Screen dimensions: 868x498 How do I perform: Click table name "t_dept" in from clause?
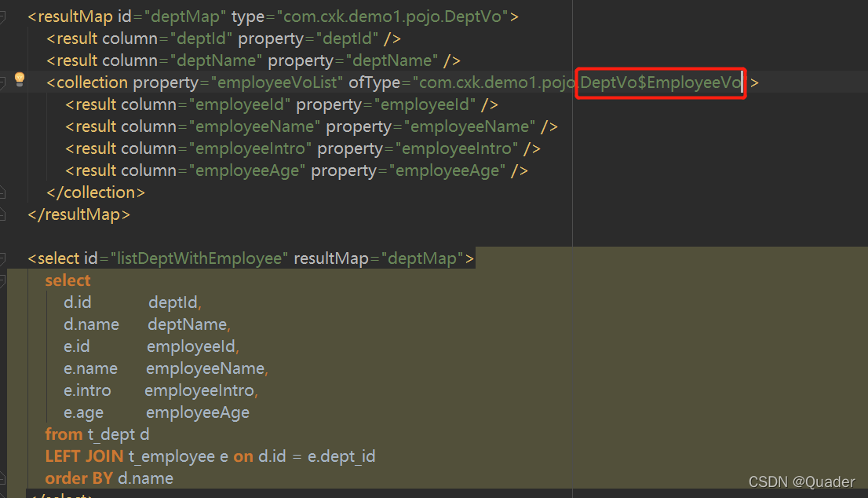pos(111,435)
